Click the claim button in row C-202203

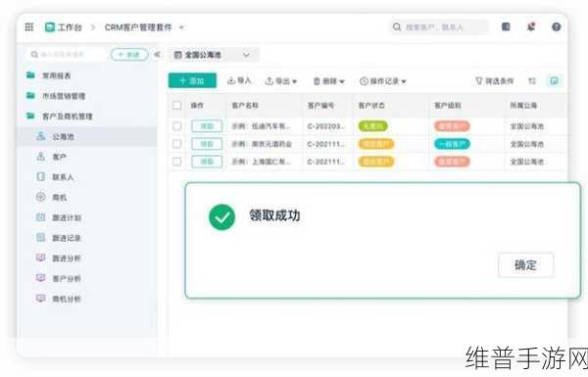click(x=207, y=126)
